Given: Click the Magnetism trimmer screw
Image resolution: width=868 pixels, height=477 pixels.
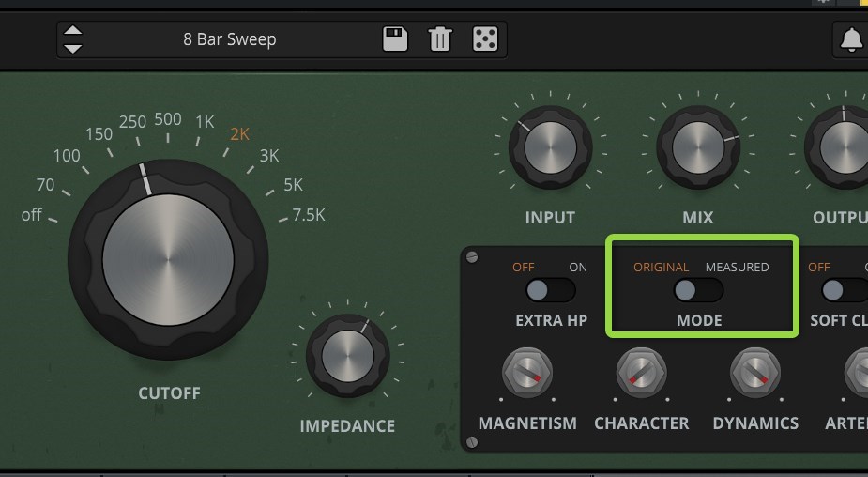Looking at the screenshot, I should (526, 374).
